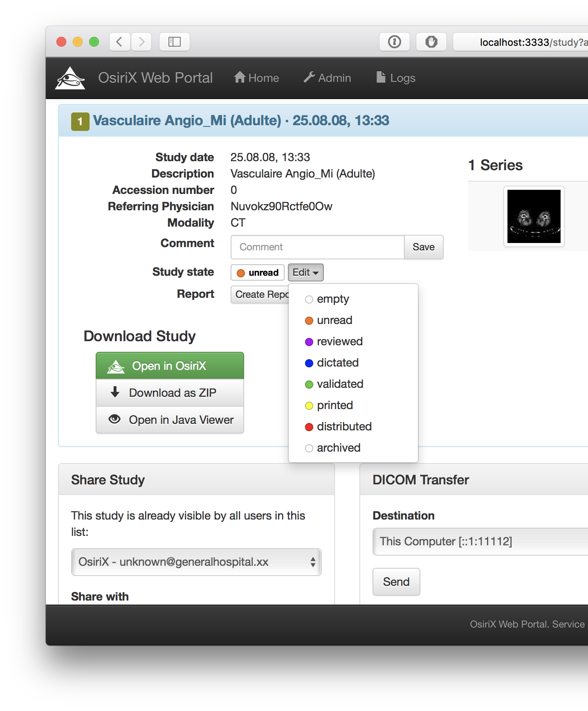Set study state to validated
The height and width of the screenshot is (711, 588).
(353, 384)
